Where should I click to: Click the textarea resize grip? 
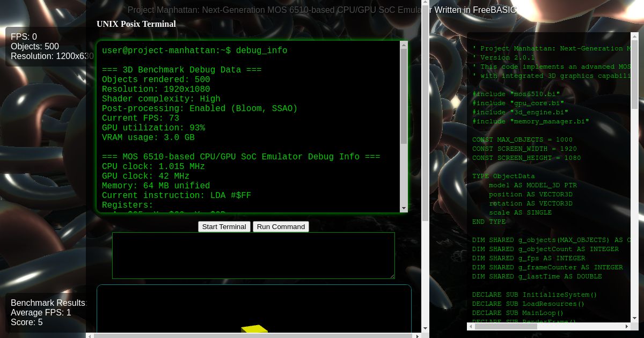coord(392,276)
